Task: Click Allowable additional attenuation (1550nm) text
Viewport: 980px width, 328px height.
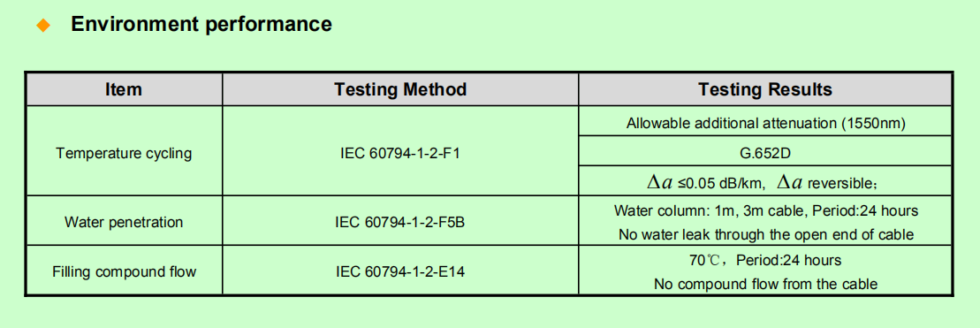Action: (765, 123)
